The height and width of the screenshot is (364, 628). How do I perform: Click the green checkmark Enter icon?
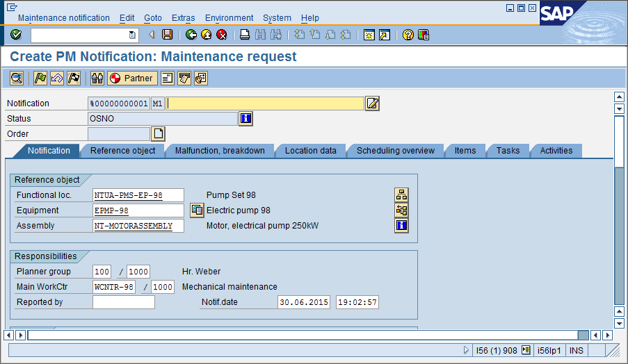(16, 35)
